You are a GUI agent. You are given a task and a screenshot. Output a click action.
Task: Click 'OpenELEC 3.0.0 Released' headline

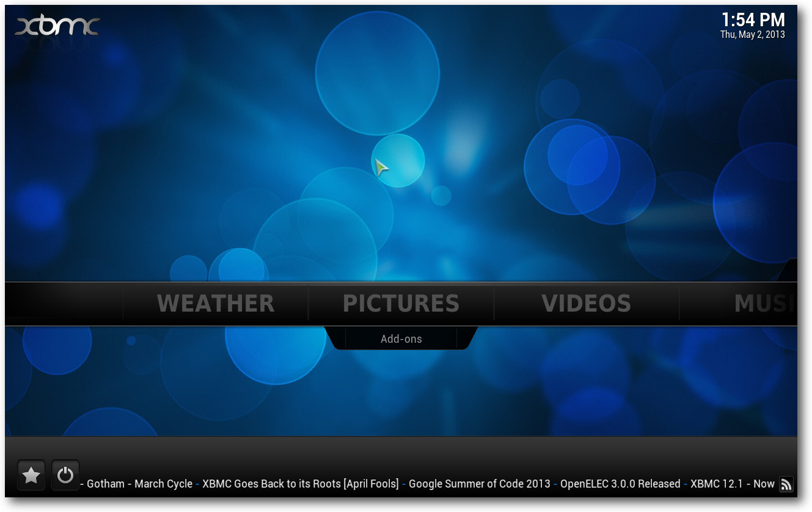(620, 484)
